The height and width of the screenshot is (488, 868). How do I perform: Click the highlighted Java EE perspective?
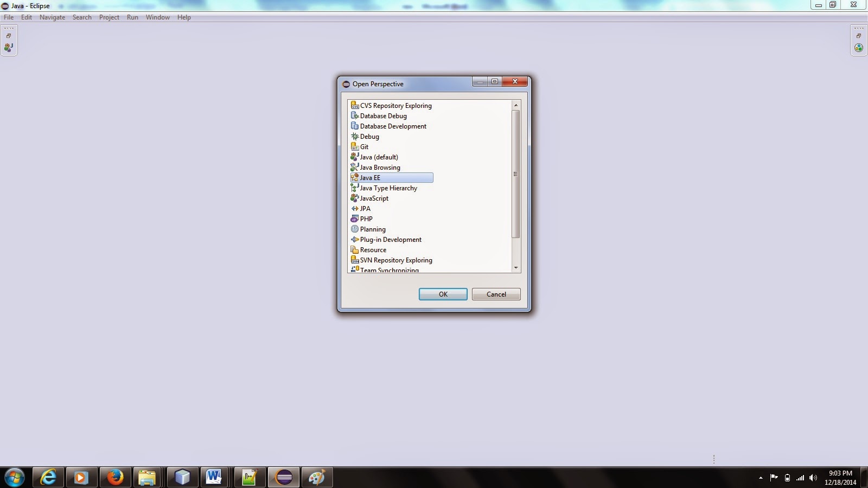(392, 178)
